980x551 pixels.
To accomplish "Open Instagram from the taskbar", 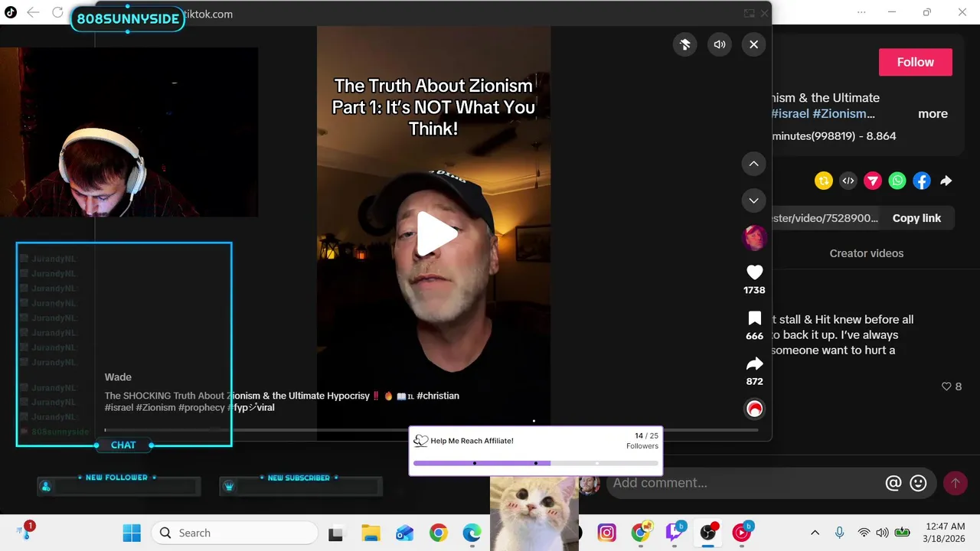I will tap(607, 533).
